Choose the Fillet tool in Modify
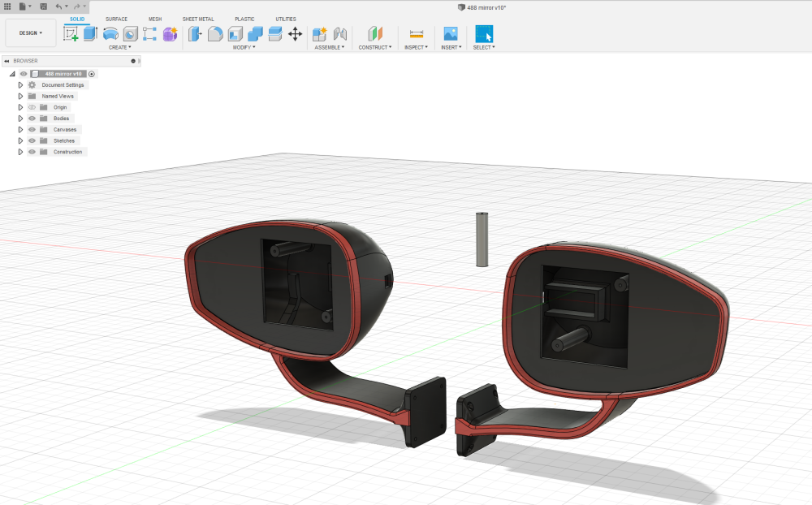This screenshot has height=505, width=812. point(215,34)
